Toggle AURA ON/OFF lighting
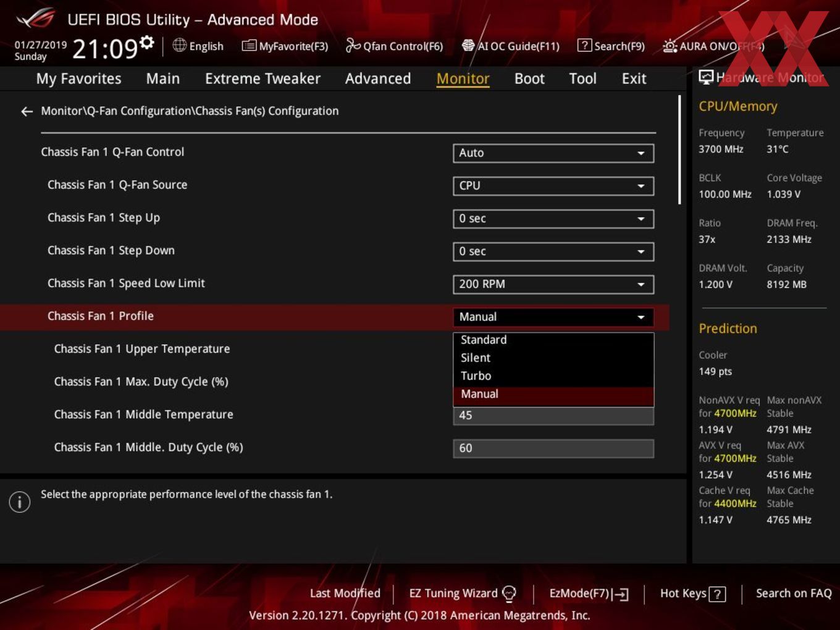The width and height of the screenshot is (840, 630). point(713,46)
